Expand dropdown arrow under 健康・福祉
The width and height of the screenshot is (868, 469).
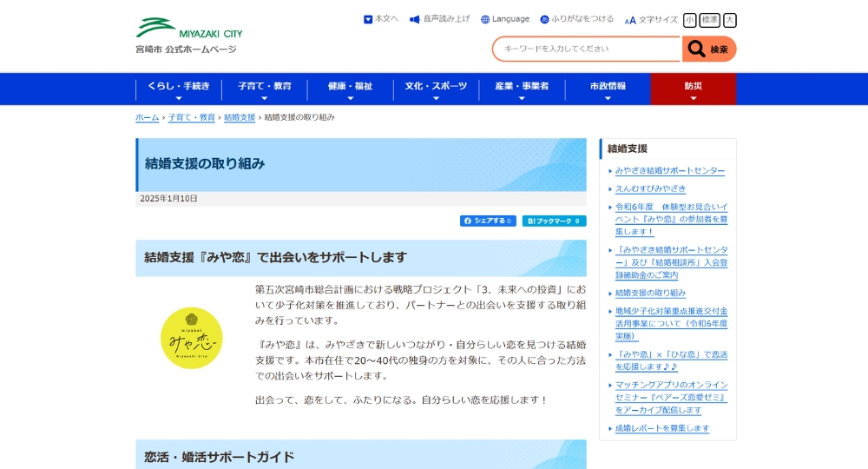(x=351, y=98)
